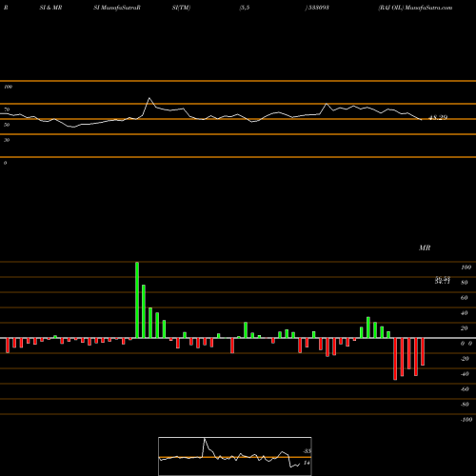Click the MR axis label 100
The height and width of the screenshot is (476, 476).
coord(466,268)
